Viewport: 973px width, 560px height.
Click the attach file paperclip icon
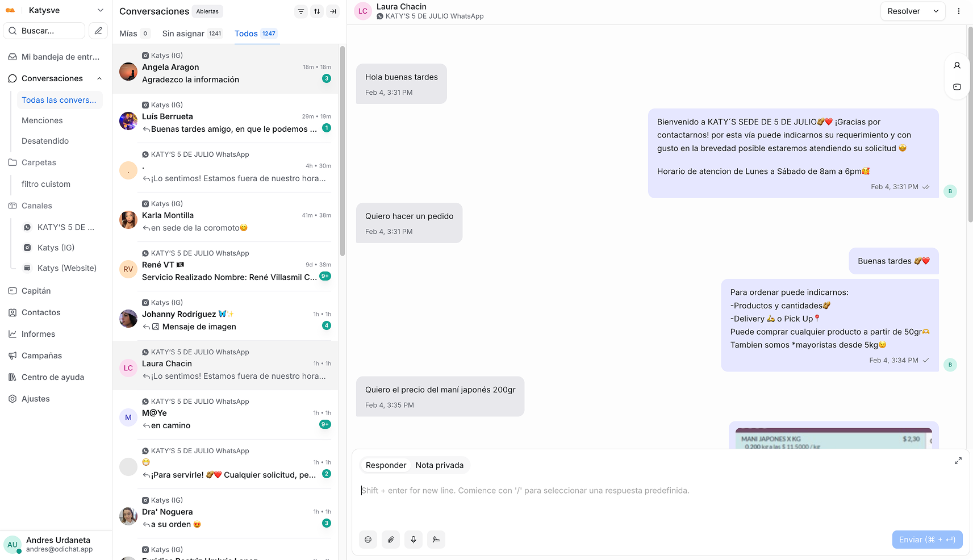click(391, 540)
